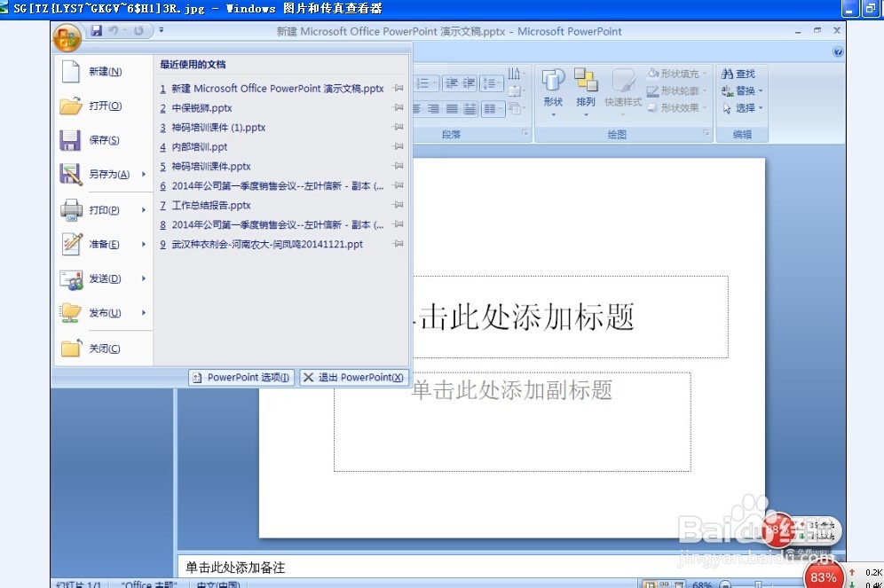The width and height of the screenshot is (884, 588).
Task: Choose 打开(O) in Office menu
Action: click(104, 106)
